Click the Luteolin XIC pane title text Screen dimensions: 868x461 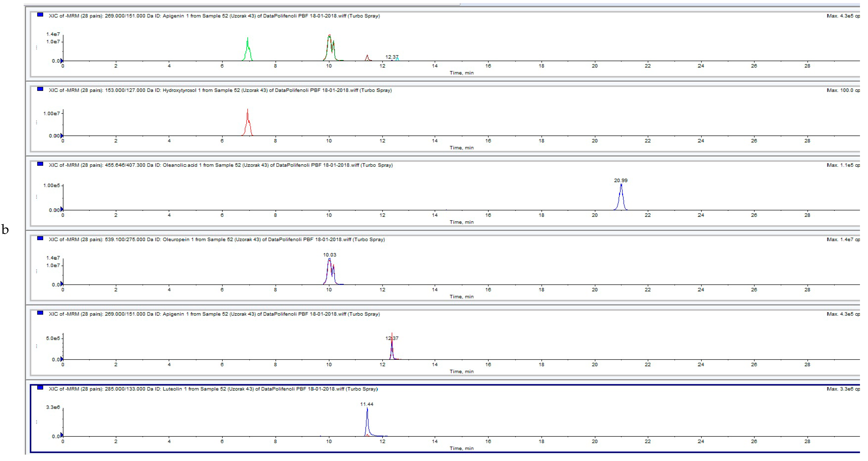pyautogui.click(x=213, y=389)
